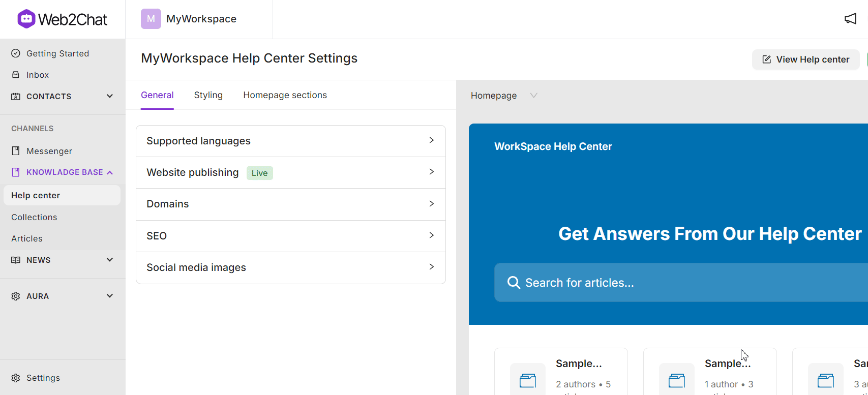The height and width of the screenshot is (395, 868).
Task: Collapse the KNOWLADGE BASE section chevron
Action: [x=110, y=172]
